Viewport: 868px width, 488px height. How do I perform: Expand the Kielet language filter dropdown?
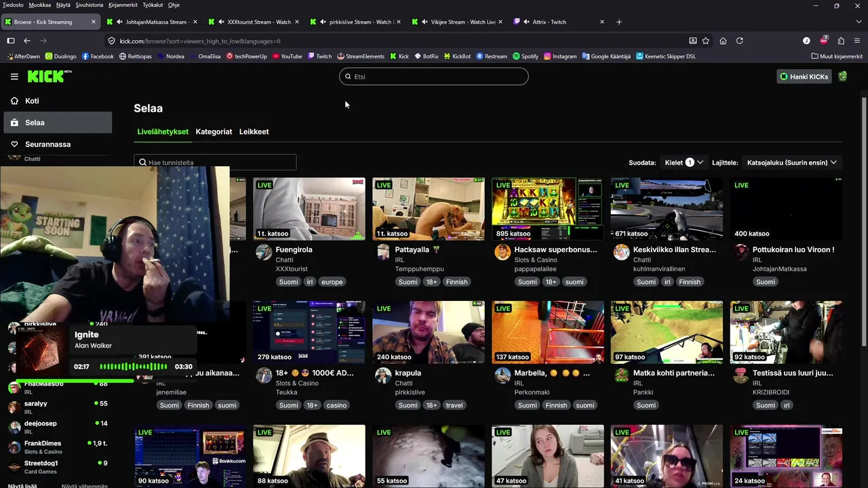click(684, 163)
